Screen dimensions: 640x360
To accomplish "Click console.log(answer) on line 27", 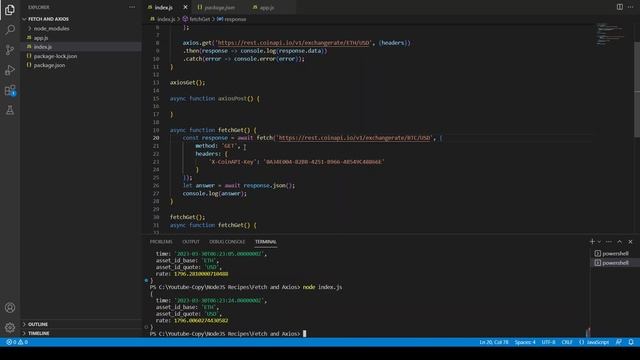I will pos(214,193).
